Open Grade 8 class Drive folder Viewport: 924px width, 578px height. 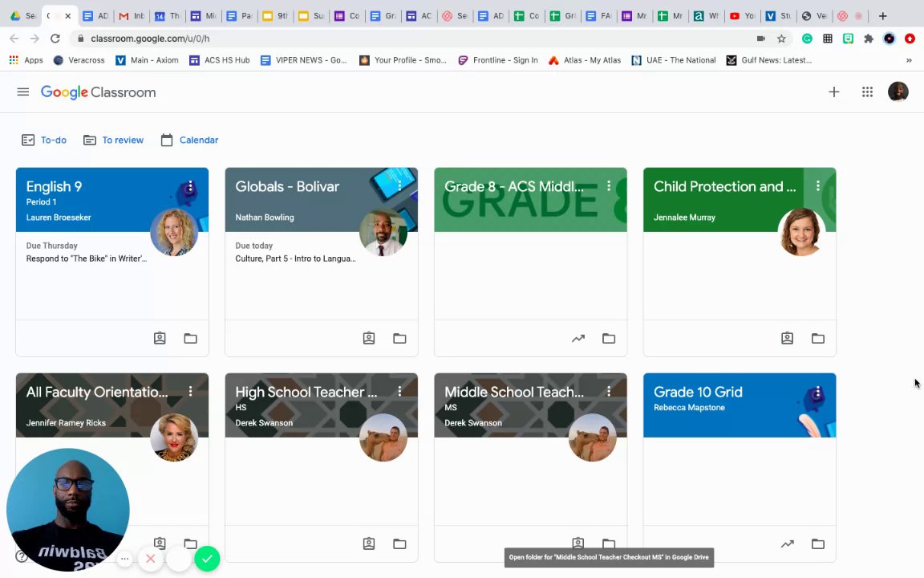[x=609, y=339]
